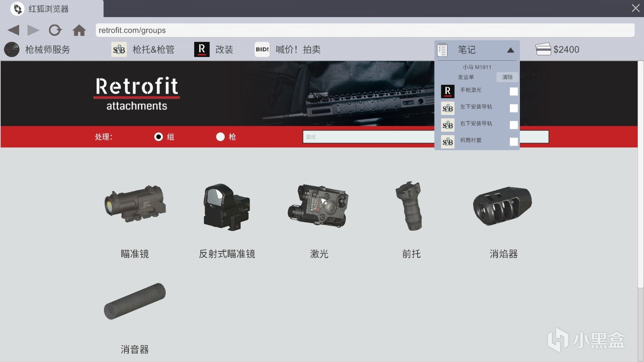Select the 激光 laser module image
The width and height of the screenshot is (644, 362).
(319, 206)
